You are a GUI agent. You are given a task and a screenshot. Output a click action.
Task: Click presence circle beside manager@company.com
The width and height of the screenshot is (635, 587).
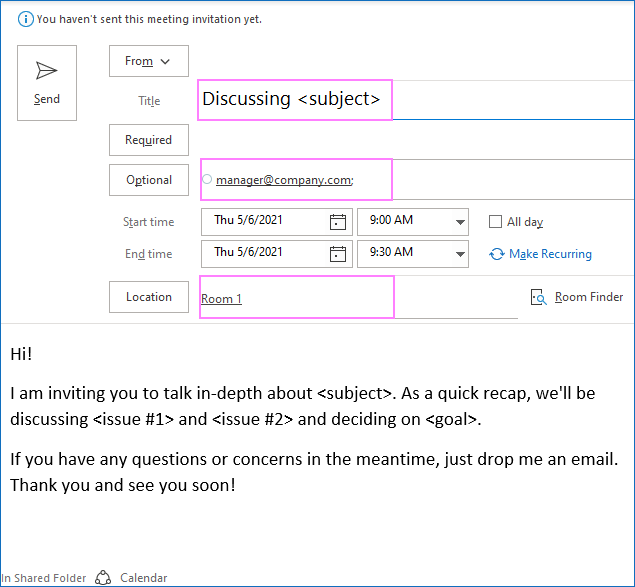207,180
